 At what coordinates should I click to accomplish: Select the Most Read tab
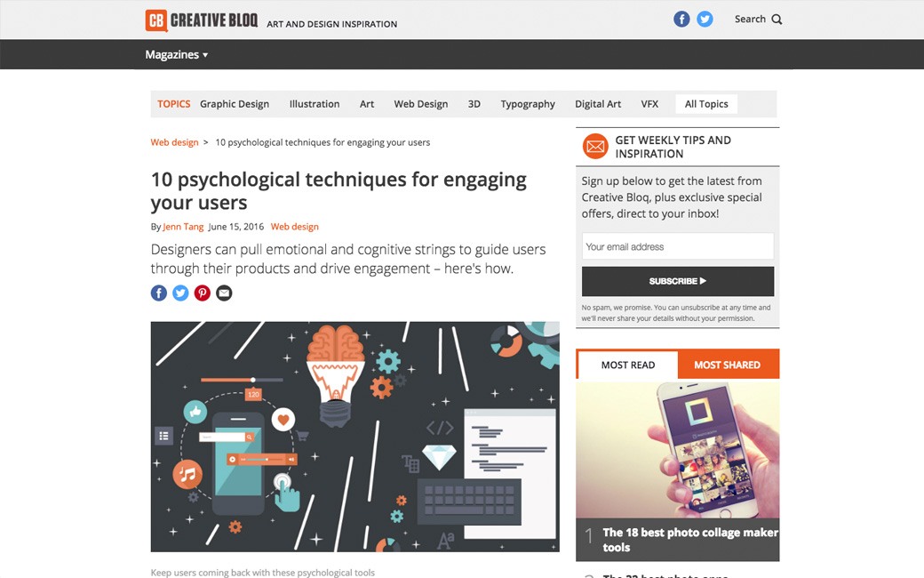coord(627,365)
